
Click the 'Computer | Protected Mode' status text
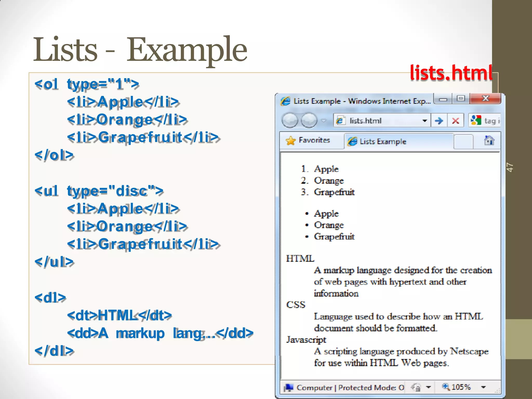click(x=350, y=388)
